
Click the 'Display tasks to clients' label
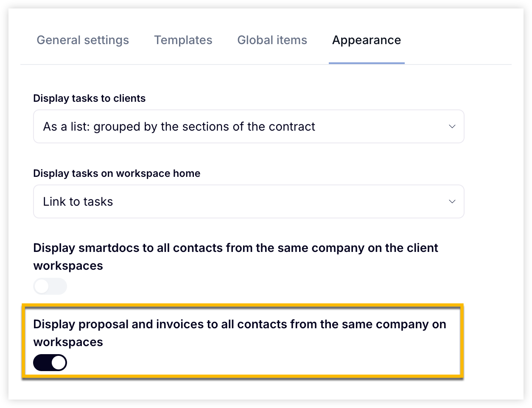[90, 98]
